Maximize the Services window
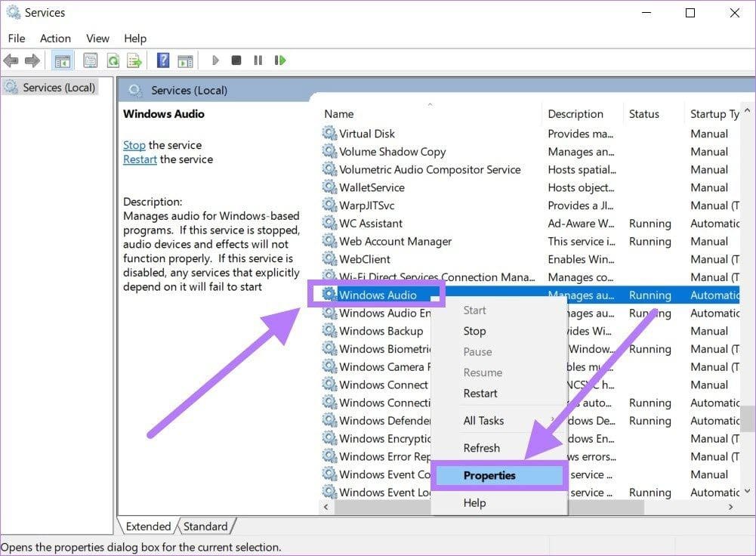 click(x=690, y=13)
